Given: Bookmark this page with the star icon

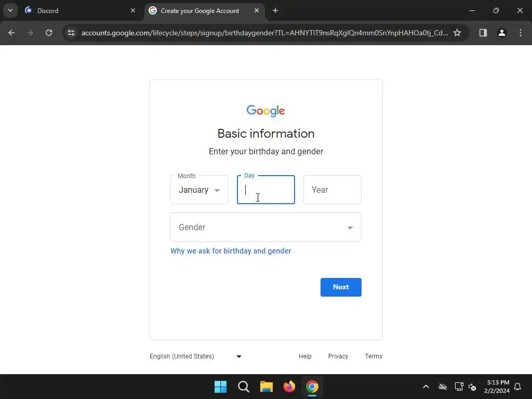Looking at the screenshot, I should 457,33.
